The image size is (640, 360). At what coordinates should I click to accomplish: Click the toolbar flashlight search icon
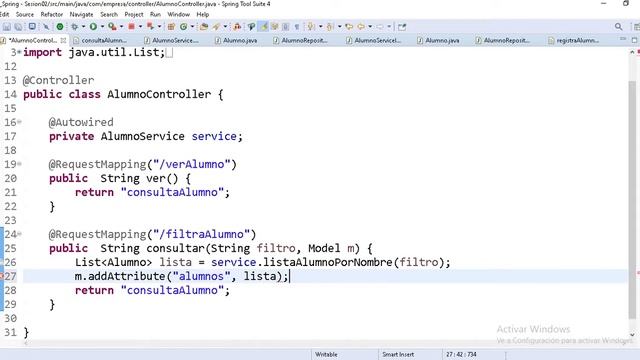click(x=216, y=27)
